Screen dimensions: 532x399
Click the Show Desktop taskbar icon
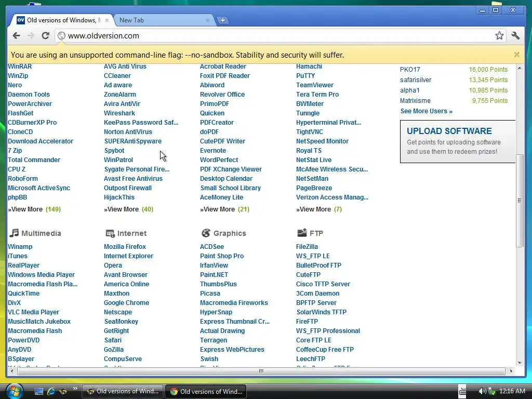(x=38, y=392)
